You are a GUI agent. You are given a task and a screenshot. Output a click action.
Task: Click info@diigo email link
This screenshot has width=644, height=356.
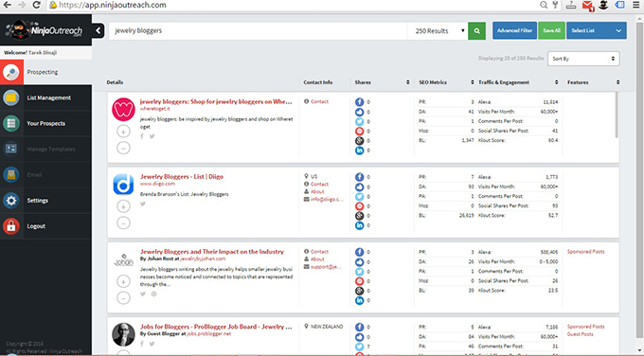point(327,199)
